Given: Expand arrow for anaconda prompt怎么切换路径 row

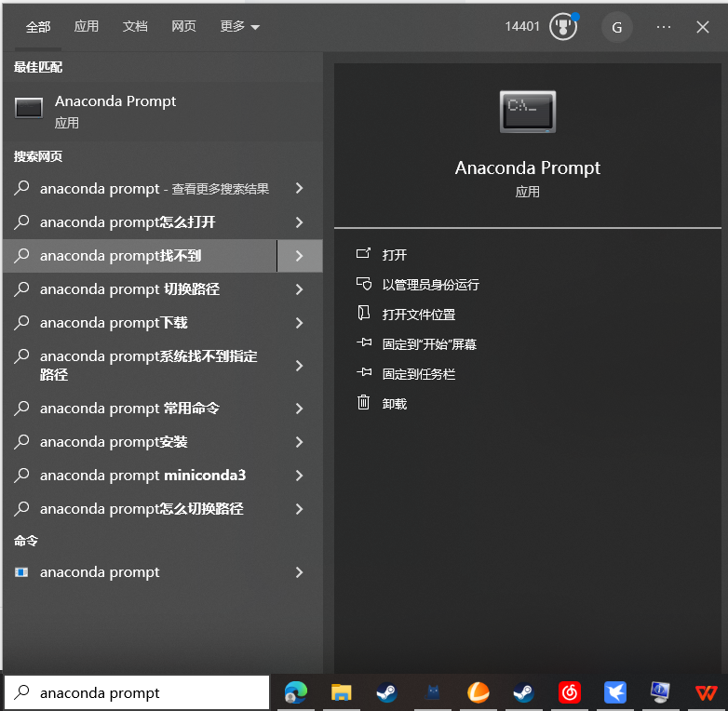Looking at the screenshot, I should (300, 509).
